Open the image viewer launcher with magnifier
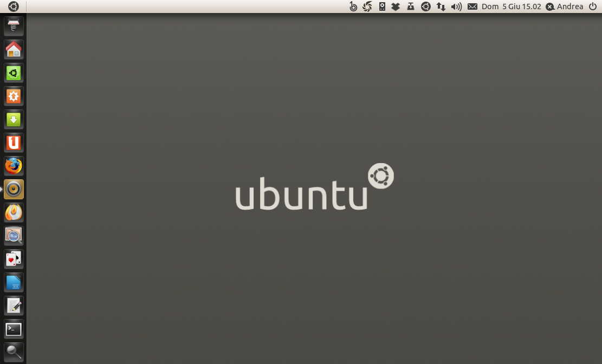The image size is (602, 364). (14, 236)
